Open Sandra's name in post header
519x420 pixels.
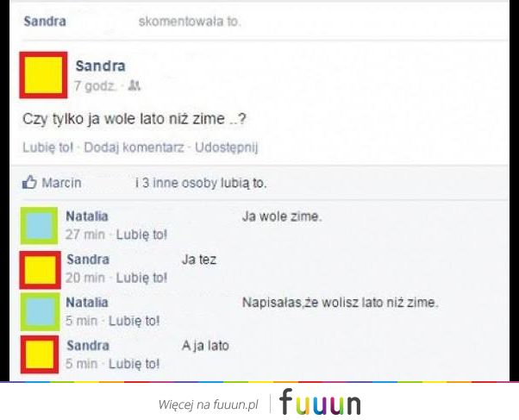[x=100, y=66]
